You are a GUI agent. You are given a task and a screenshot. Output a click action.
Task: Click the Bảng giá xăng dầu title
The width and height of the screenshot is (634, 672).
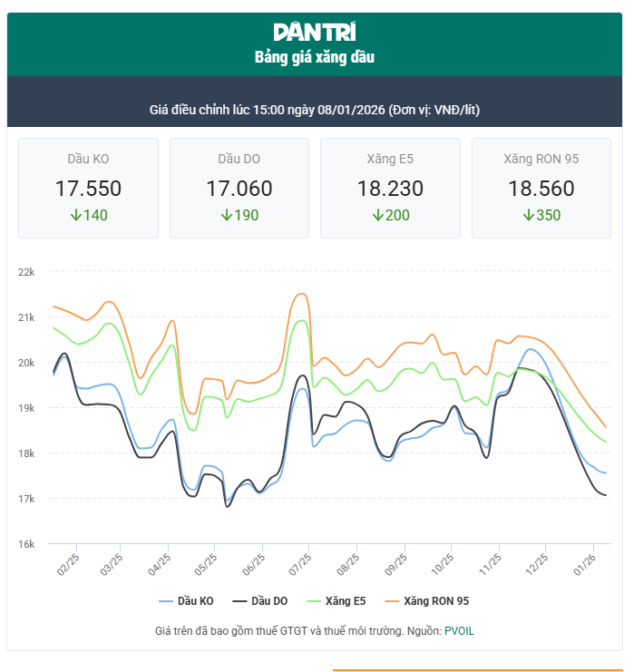314,57
